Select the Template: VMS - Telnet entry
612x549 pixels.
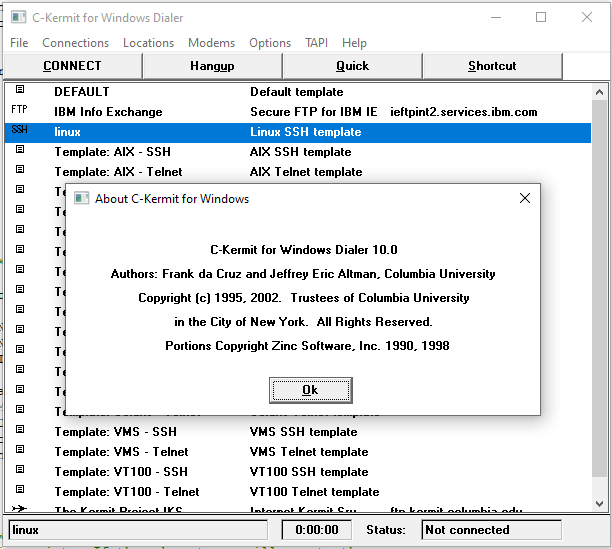point(121,451)
